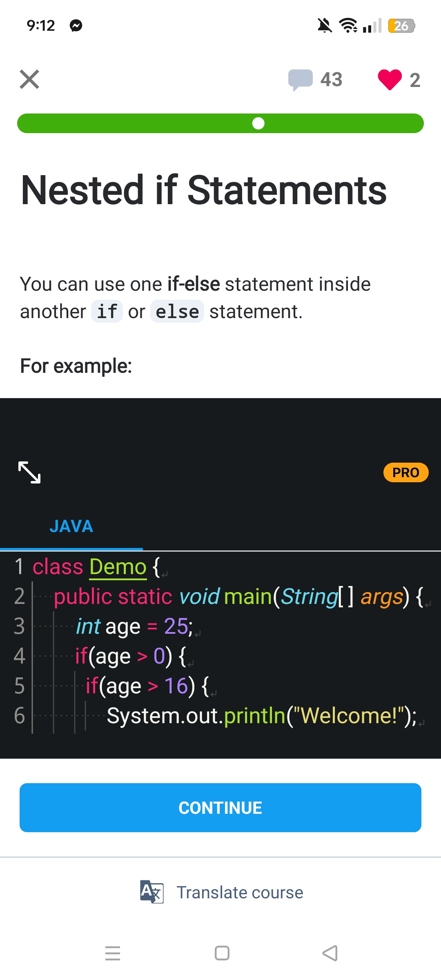Viewport: 441px width, 980px height.
Task: Expand the code editor to fullscreen
Action: coord(29,472)
